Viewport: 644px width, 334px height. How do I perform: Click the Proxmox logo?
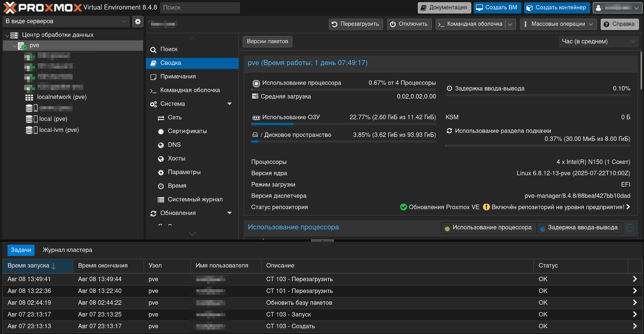point(43,7)
